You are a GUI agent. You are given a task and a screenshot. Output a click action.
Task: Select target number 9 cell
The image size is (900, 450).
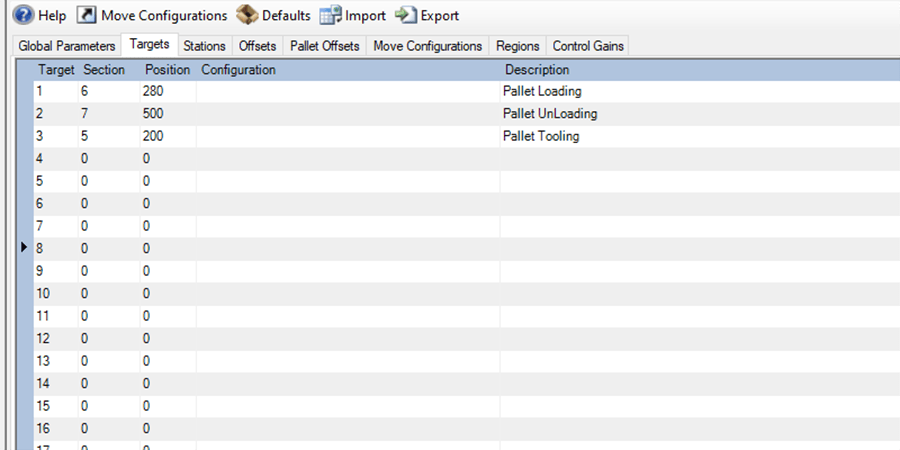click(x=56, y=271)
